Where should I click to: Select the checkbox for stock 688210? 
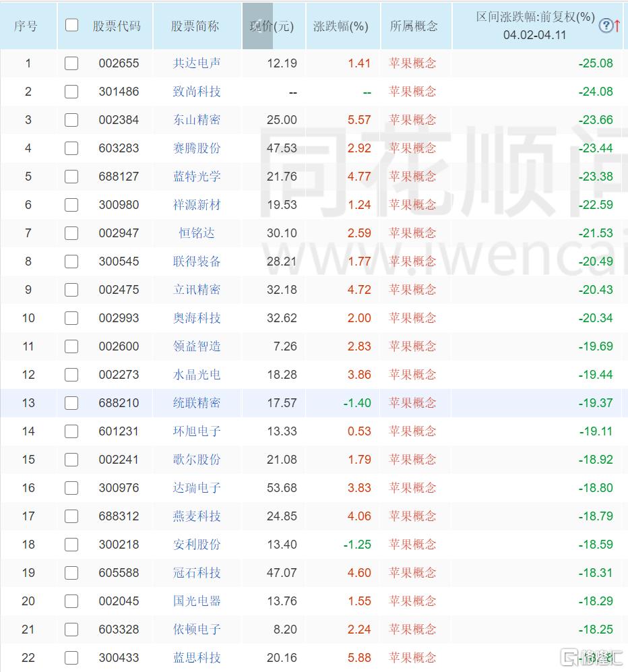click(71, 403)
